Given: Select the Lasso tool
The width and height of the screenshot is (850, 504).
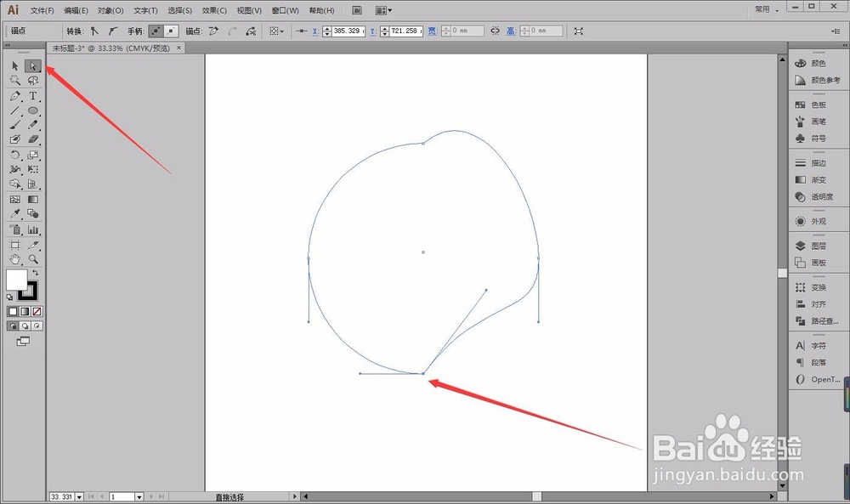Looking at the screenshot, I should (x=32, y=80).
